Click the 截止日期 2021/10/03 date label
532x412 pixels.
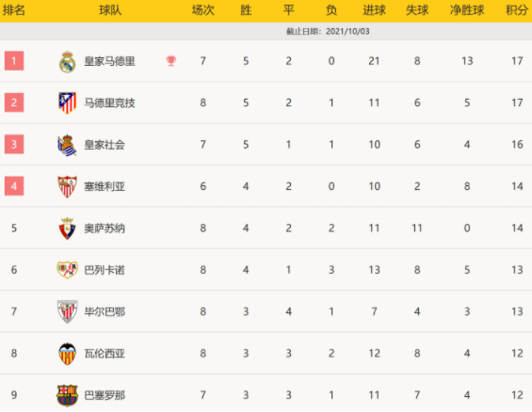coord(328,31)
